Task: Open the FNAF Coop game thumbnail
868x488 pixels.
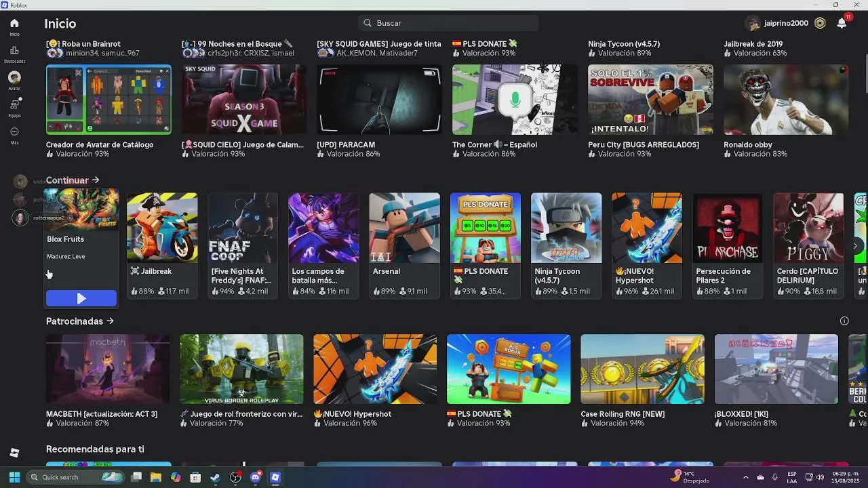Action: pos(243,228)
